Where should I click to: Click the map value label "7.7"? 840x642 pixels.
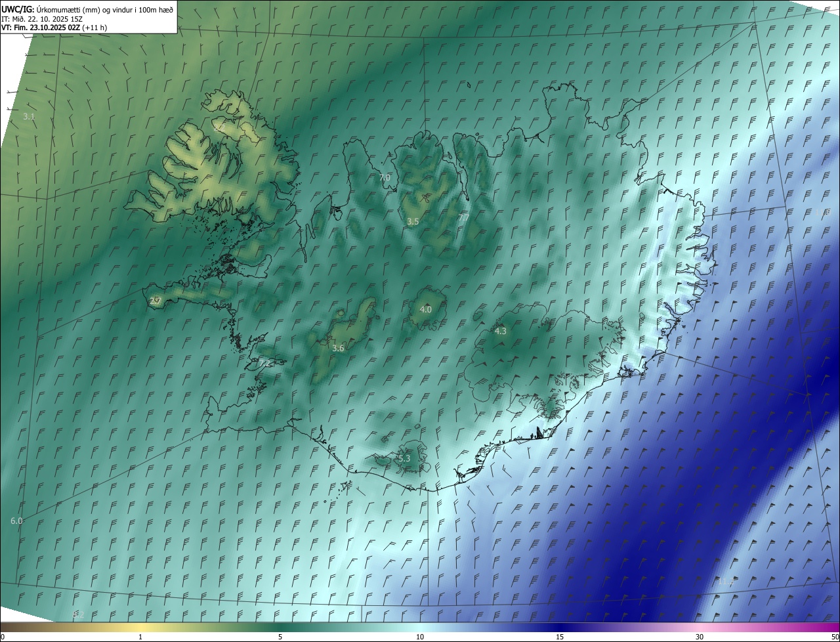point(464,217)
